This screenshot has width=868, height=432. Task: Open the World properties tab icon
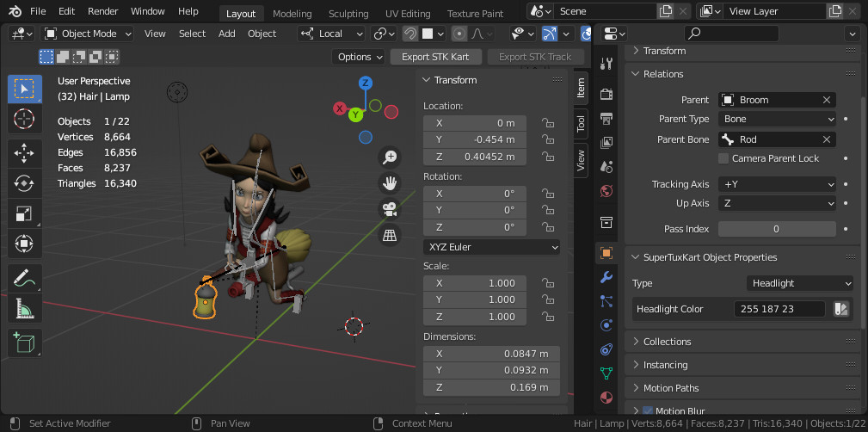tap(606, 191)
